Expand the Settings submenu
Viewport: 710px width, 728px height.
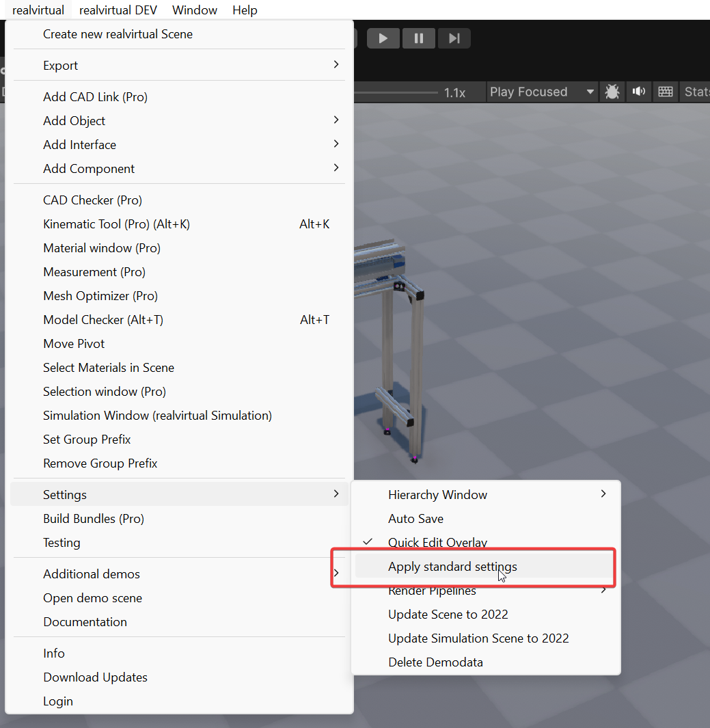click(x=179, y=494)
